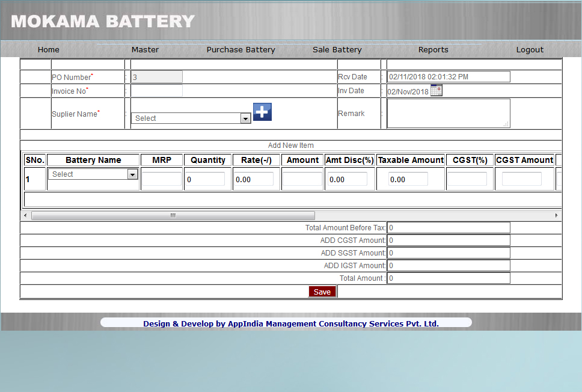
Task: Click the Rcv Date field
Action: click(449, 77)
